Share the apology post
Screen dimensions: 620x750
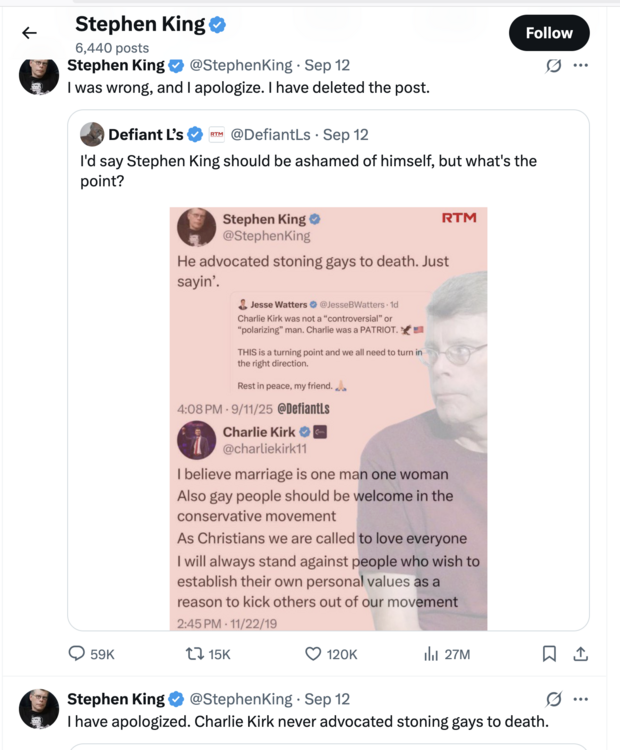[x=580, y=654]
